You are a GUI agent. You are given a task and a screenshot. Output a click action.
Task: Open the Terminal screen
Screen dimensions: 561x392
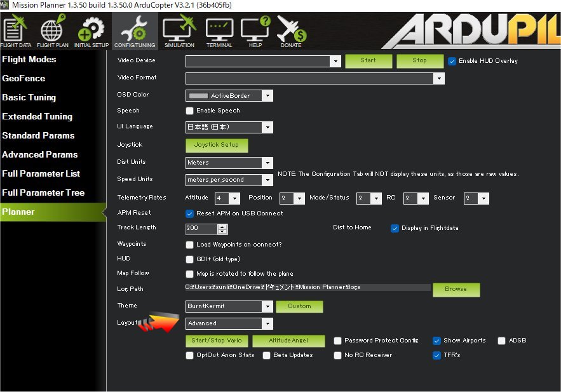click(x=219, y=32)
